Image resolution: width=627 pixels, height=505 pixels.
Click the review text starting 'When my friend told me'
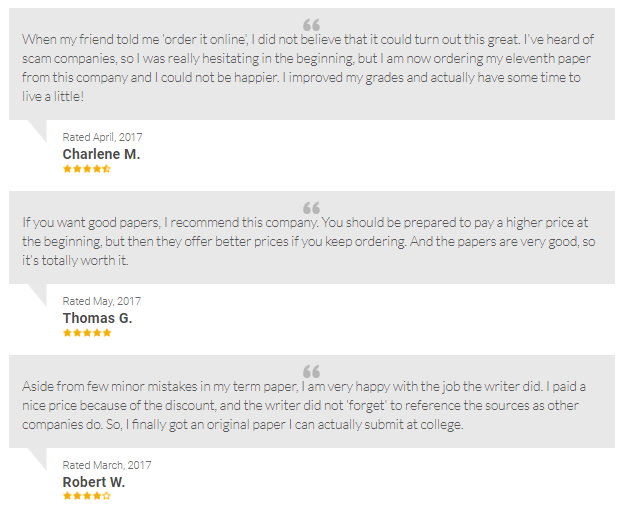coord(308,68)
